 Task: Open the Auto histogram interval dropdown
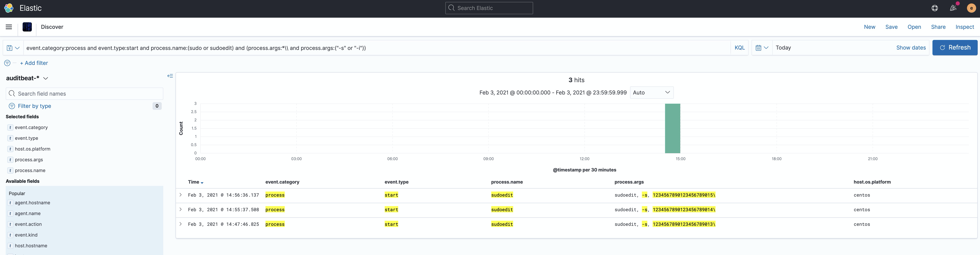[x=651, y=92]
